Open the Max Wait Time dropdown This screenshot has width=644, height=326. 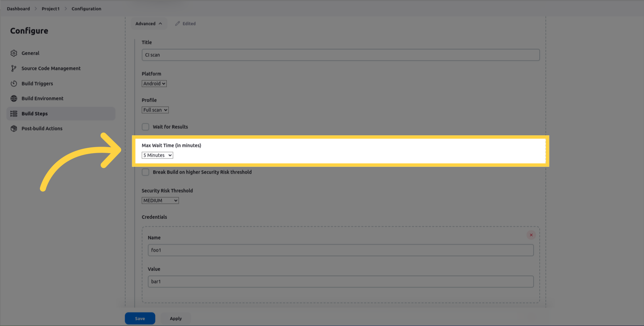pyautogui.click(x=157, y=155)
